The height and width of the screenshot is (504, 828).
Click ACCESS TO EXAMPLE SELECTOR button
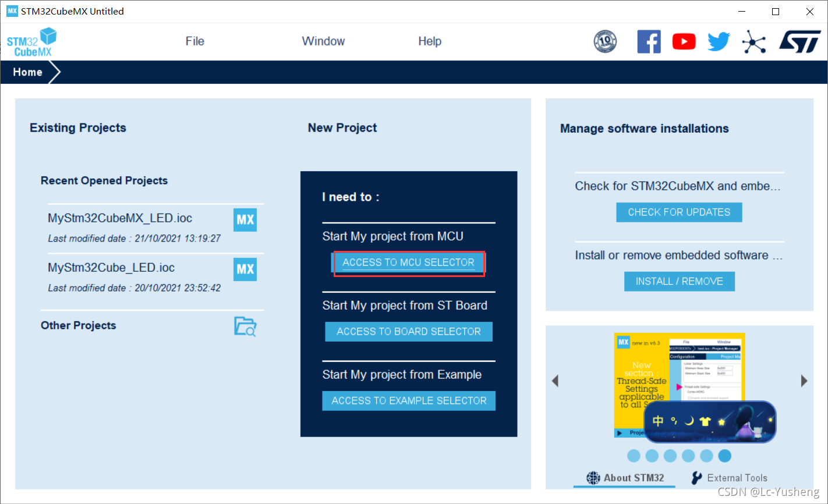click(x=409, y=400)
